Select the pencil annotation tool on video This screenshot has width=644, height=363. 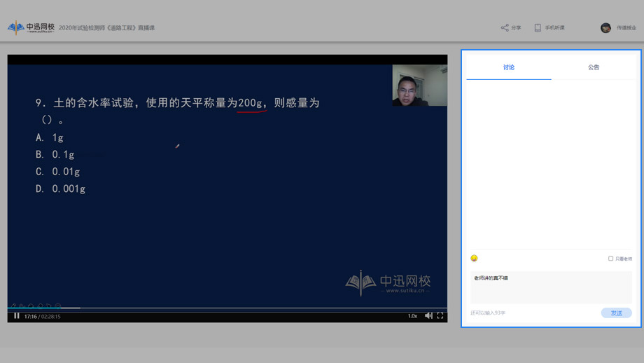(x=14, y=306)
